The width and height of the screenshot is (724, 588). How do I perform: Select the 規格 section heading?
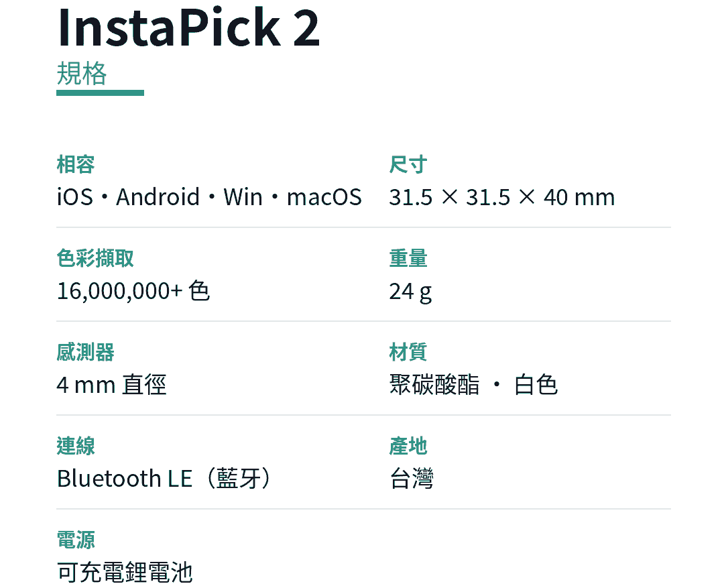(82, 73)
